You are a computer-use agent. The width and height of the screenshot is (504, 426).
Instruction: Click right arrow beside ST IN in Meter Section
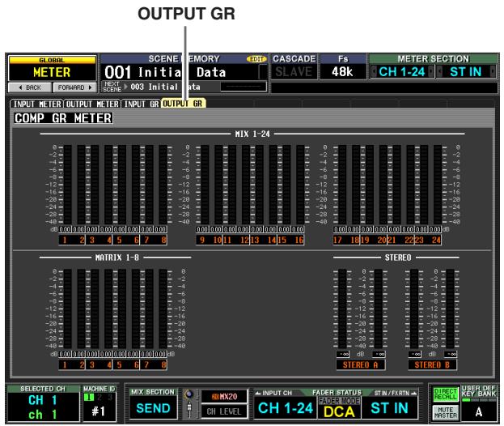(493, 71)
